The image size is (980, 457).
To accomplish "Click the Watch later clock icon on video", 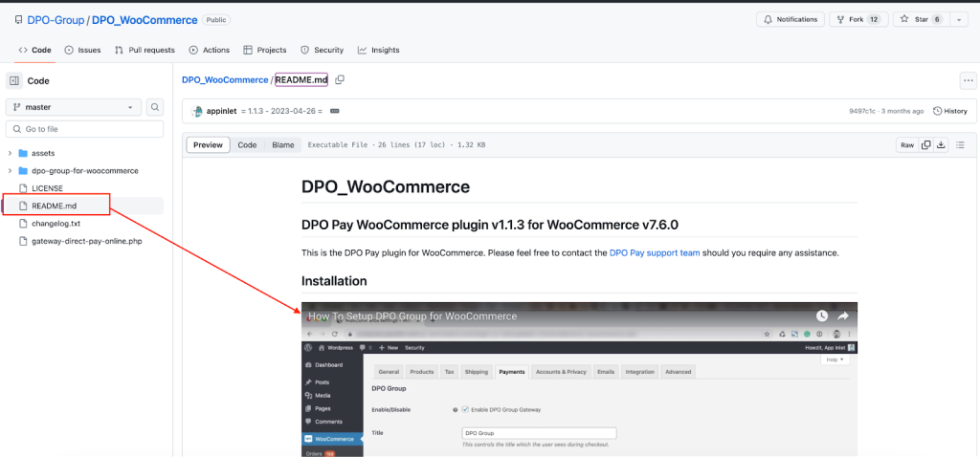I will click(822, 316).
